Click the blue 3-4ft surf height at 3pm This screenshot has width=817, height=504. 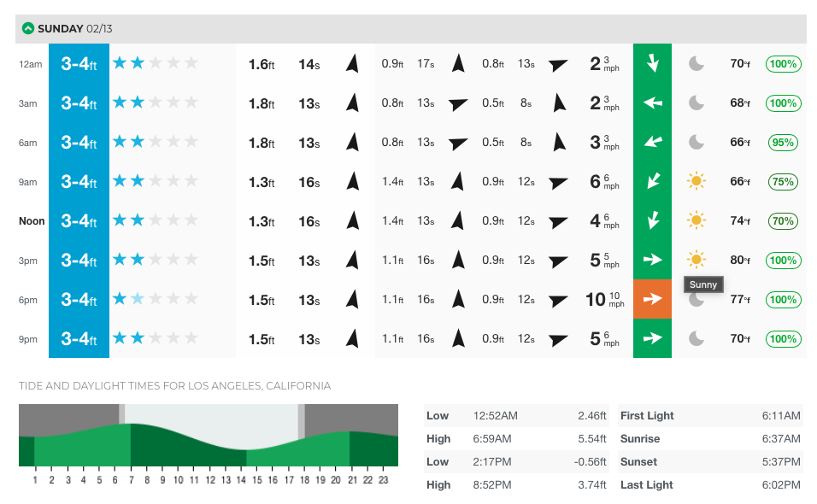pos(79,260)
